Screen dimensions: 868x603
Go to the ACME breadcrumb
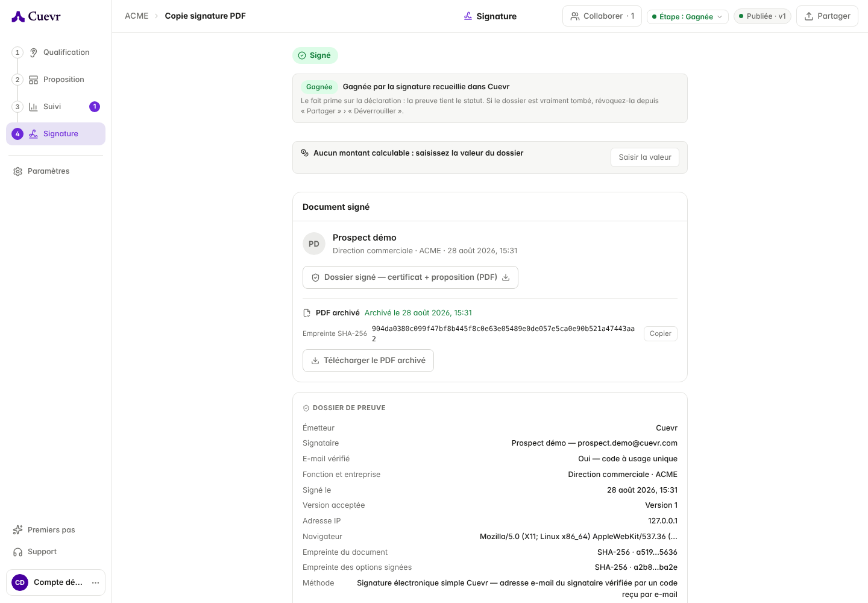tap(136, 16)
